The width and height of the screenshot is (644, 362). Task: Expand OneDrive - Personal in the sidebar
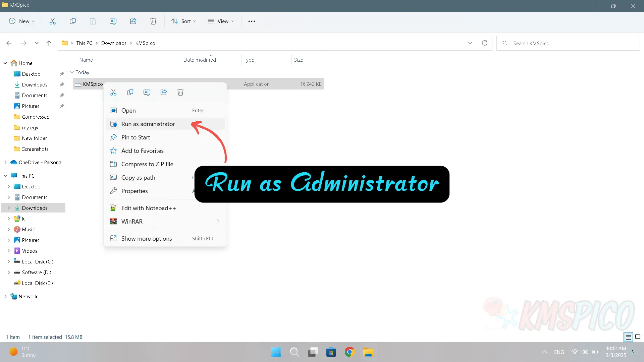(x=5, y=162)
